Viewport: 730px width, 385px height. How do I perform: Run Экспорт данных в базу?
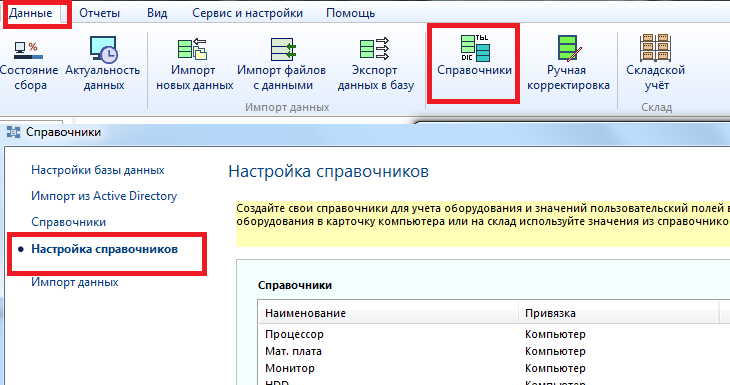375,63
